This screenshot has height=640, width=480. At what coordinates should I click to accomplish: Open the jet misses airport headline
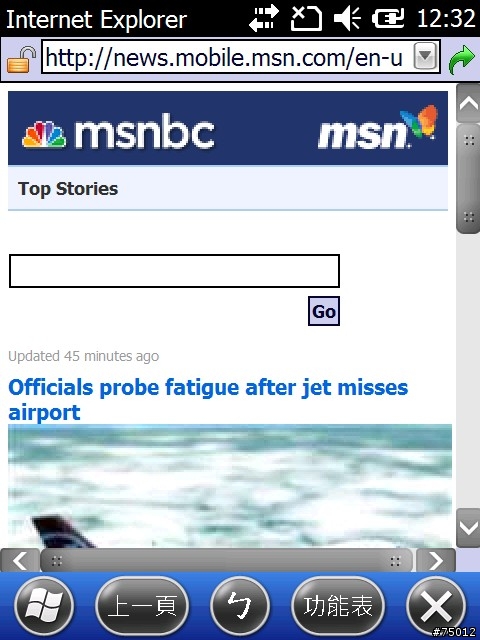208,399
